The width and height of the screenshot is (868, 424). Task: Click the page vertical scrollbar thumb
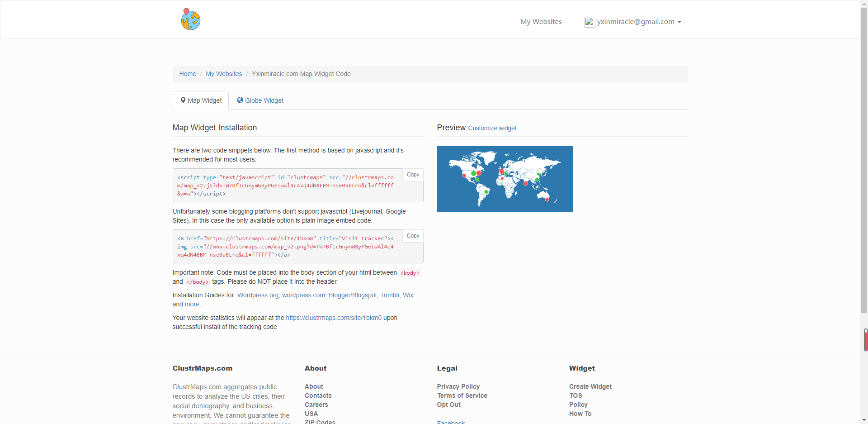(864, 160)
